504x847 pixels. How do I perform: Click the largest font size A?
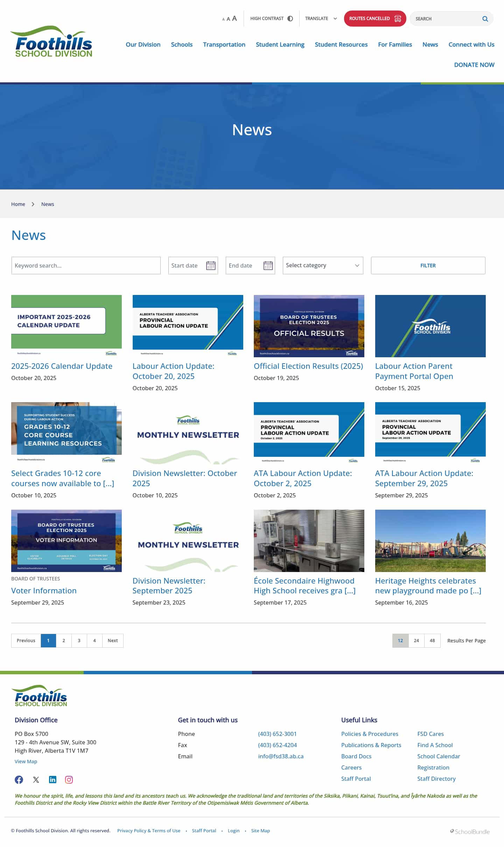(234, 18)
